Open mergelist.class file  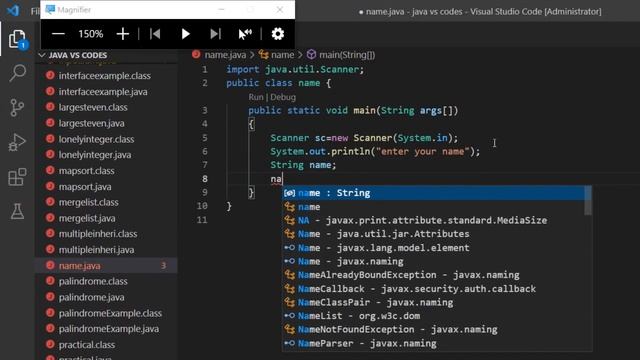click(x=107, y=202)
